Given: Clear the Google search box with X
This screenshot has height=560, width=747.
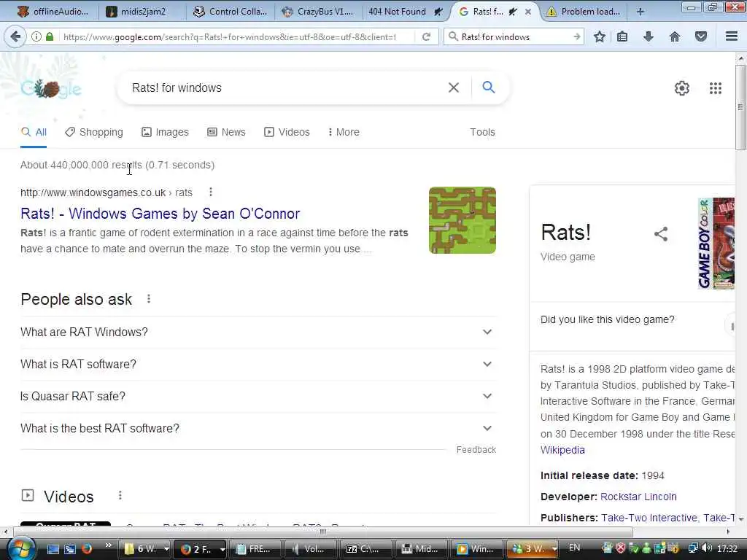Looking at the screenshot, I should [x=454, y=87].
